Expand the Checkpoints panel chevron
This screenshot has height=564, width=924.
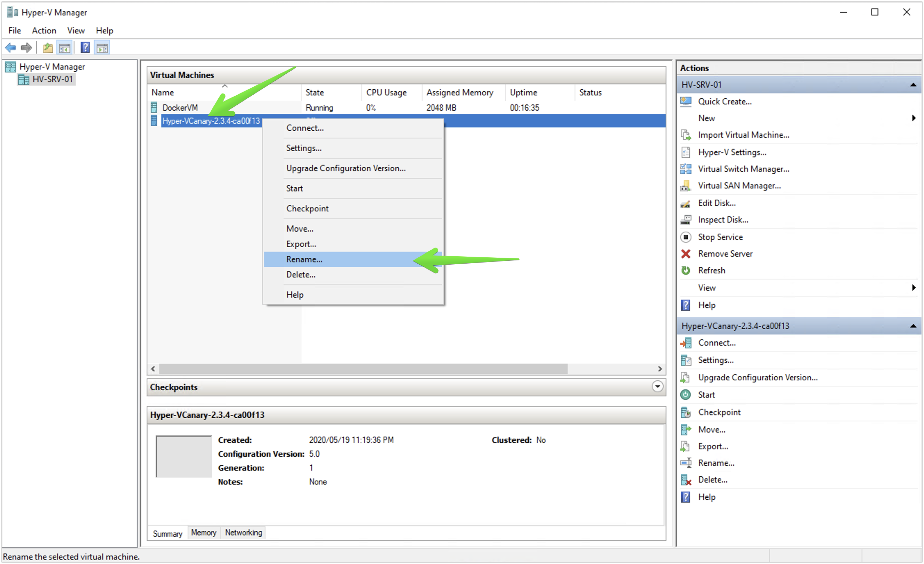(x=657, y=386)
